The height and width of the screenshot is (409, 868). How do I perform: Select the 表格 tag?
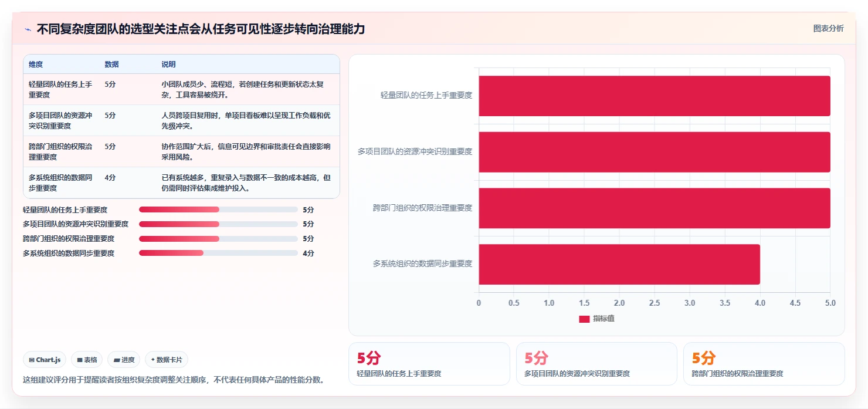click(87, 360)
